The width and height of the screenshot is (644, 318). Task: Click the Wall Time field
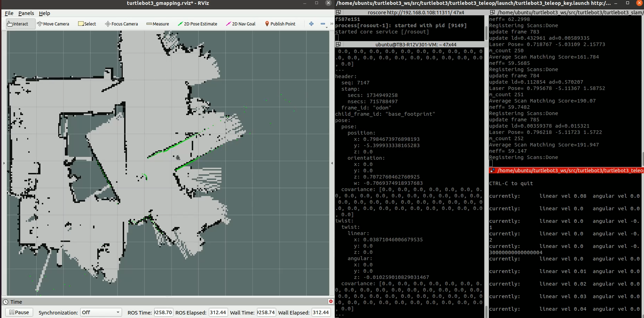pyautogui.click(x=266, y=312)
